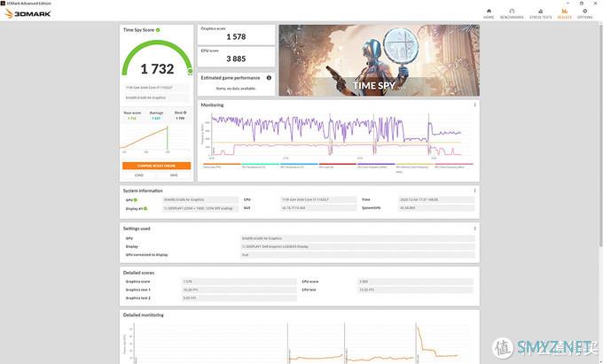Screen dimensions: 603x364
Task: Click 'Sorry, no data available' message
Action: point(236,89)
